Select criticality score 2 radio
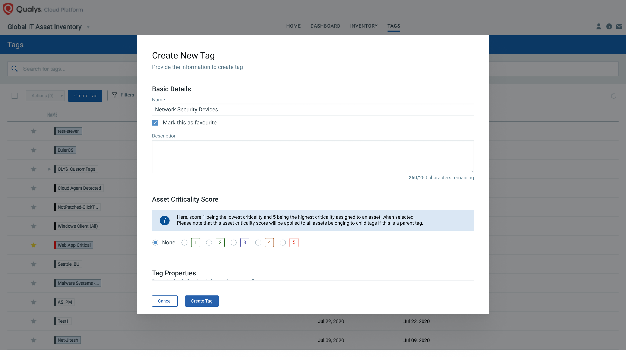 point(209,242)
